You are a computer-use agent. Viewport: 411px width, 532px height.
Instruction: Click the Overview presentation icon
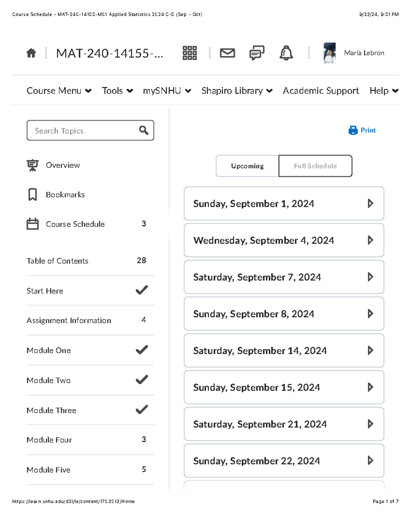pyautogui.click(x=33, y=165)
